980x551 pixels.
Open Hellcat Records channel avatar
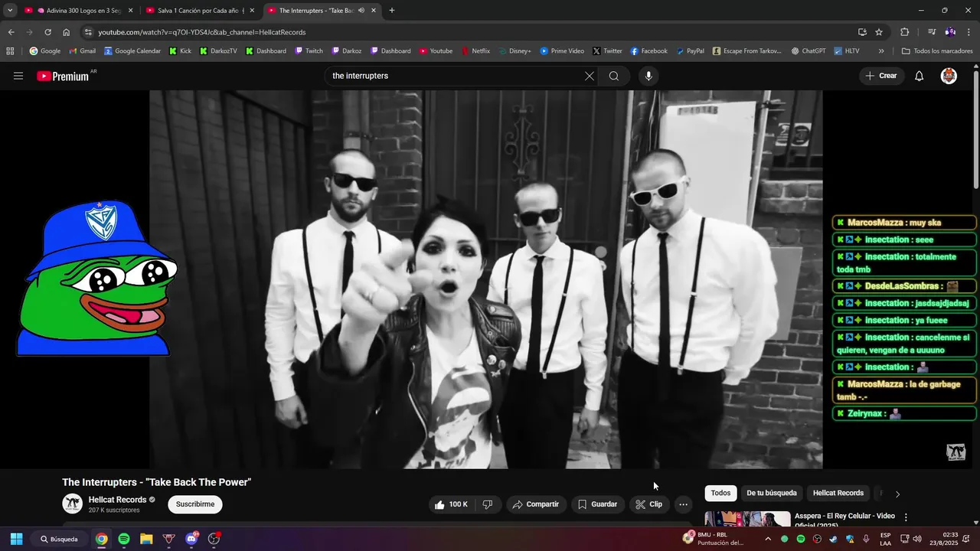(x=73, y=504)
